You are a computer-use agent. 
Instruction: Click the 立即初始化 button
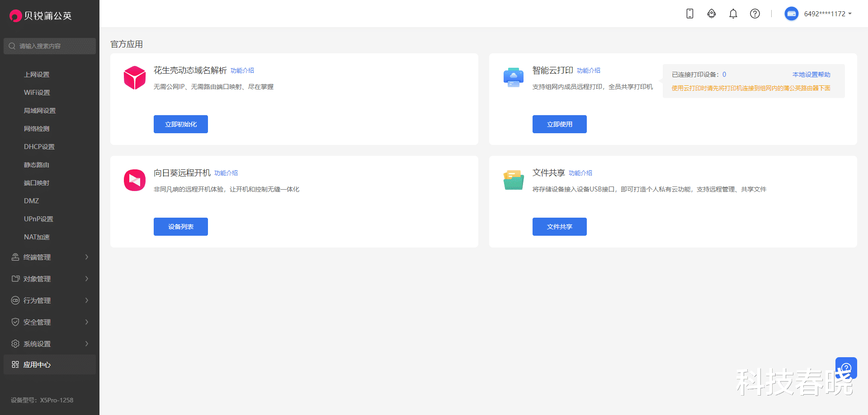click(x=181, y=124)
